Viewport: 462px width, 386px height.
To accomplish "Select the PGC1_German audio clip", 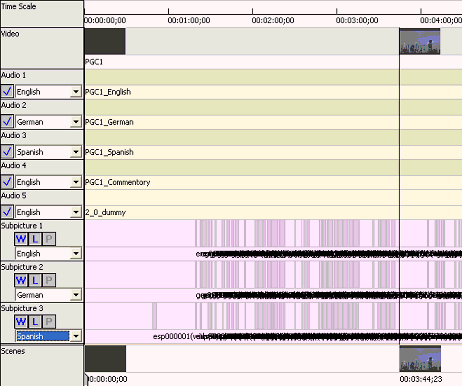I will 109,122.
